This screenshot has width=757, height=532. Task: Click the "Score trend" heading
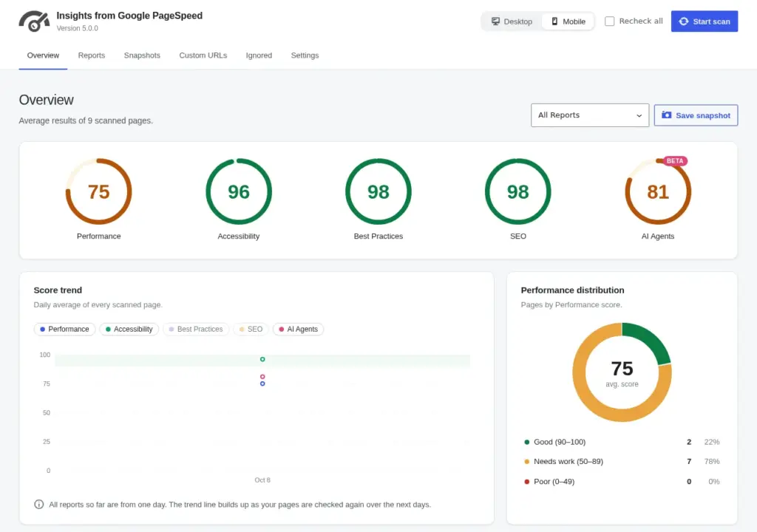click(58, 290)
